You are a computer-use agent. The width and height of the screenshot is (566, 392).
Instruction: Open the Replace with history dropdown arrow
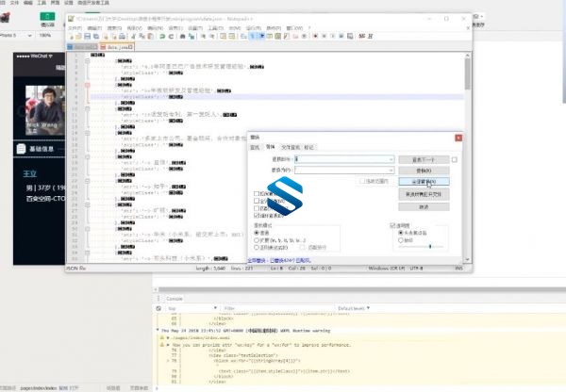pos(391,170)
